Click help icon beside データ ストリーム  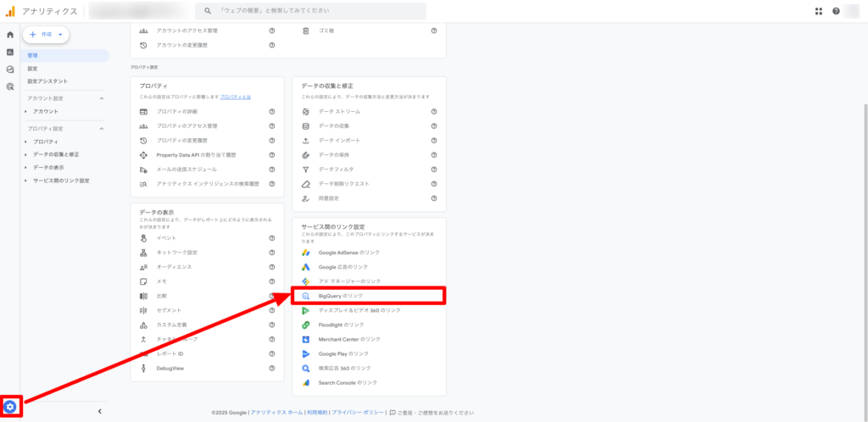433,112
